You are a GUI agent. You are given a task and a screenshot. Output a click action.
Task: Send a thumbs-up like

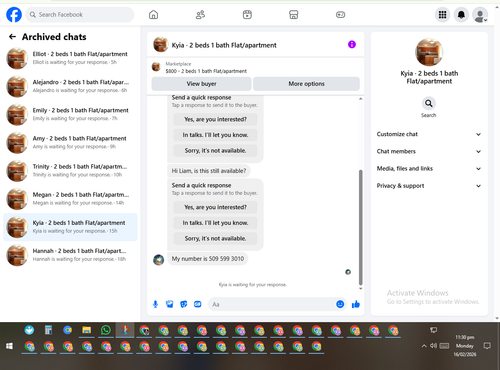click(x=356, y=304)
